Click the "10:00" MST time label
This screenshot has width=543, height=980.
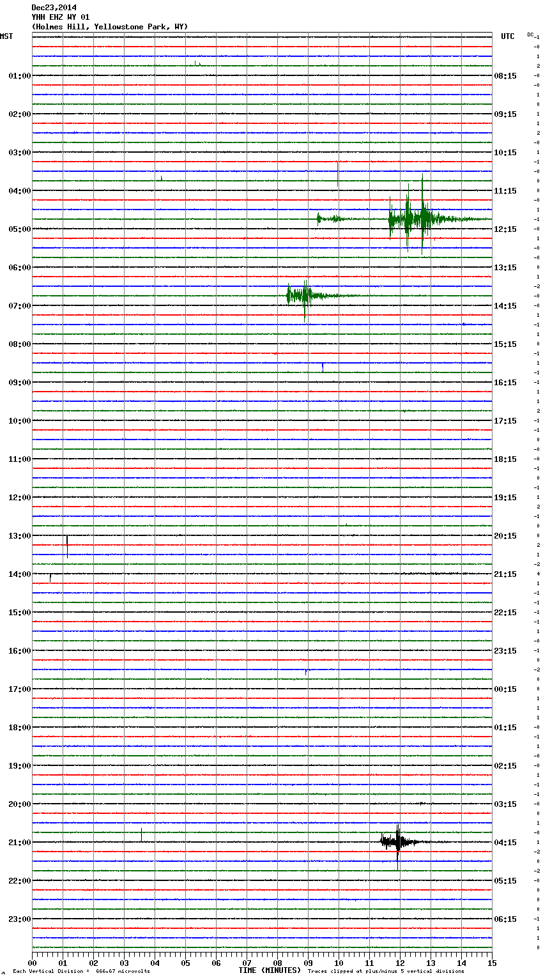pyautogui.click(x=20, y=421)
